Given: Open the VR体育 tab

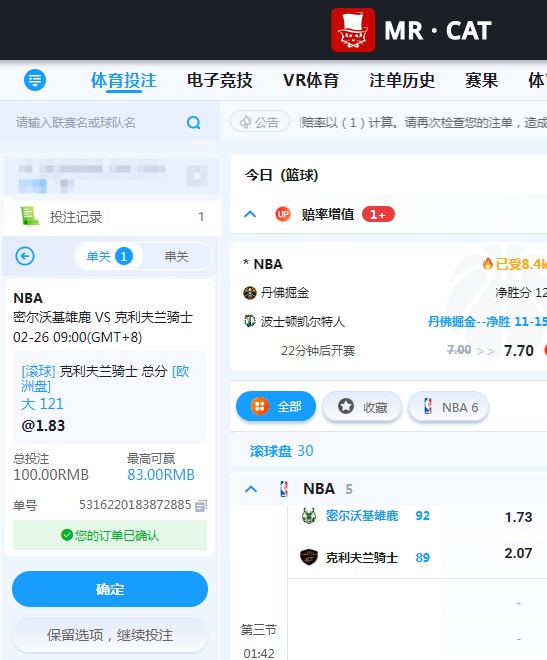Looking at the screenshot, I should click(x=311, y=80).
